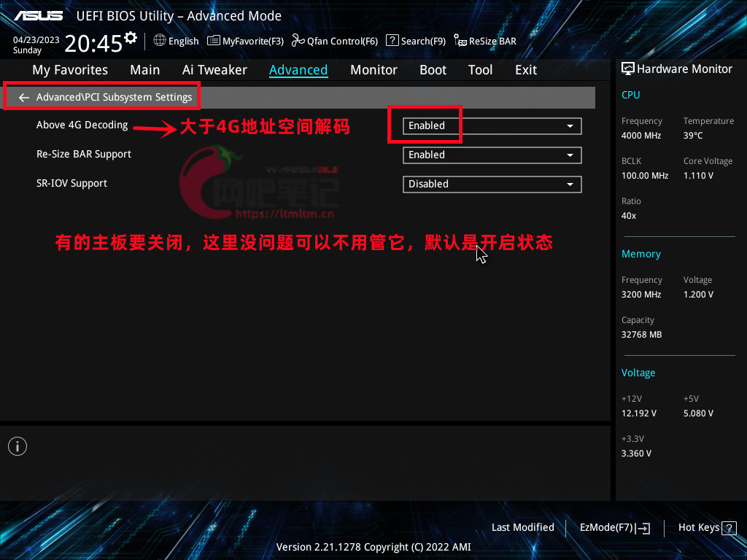
Task: Open Qfan Control fan icon
Action: [298, 41]
